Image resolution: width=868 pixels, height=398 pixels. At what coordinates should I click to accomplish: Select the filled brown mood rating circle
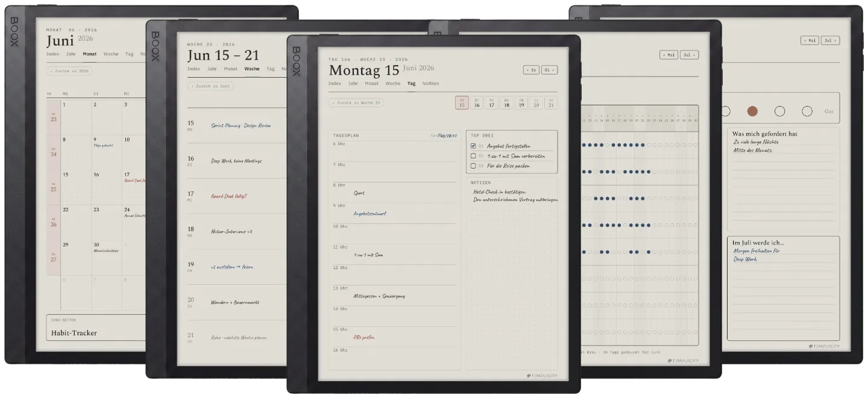[752, 111]
